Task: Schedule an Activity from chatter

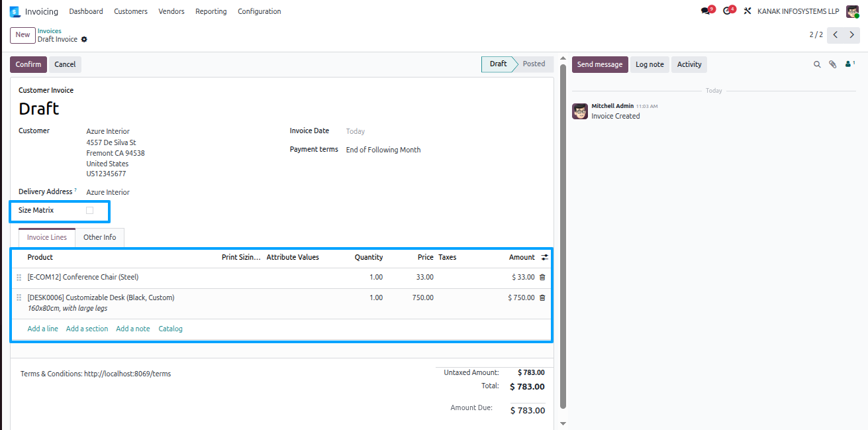Action: pos(689,64)
